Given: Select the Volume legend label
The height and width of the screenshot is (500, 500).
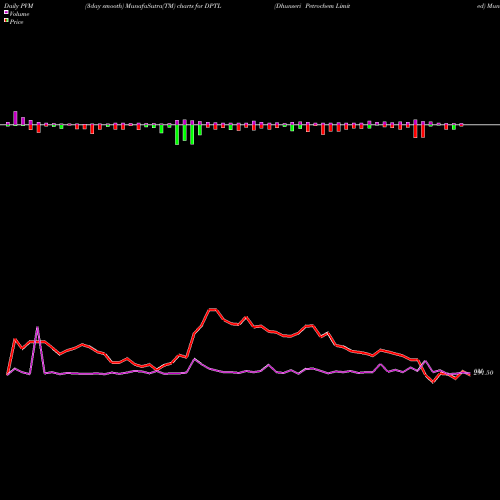Looking at the screenshot, I should (19, 14).
